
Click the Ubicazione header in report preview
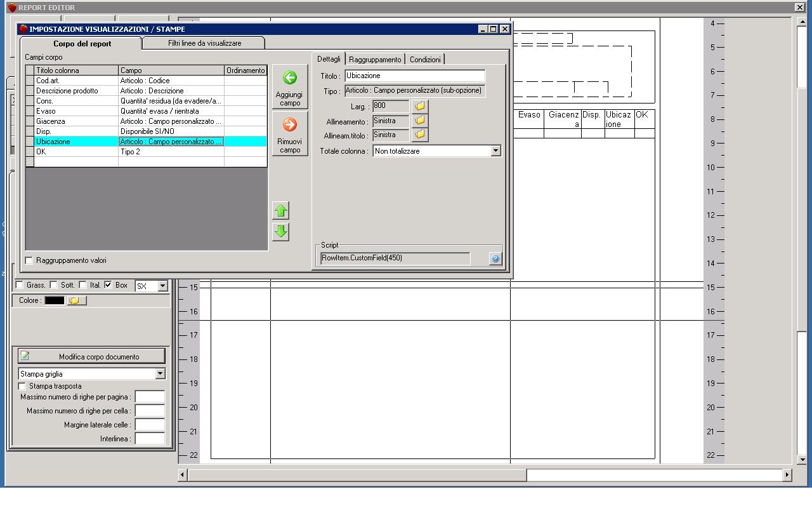coord(619,119)
